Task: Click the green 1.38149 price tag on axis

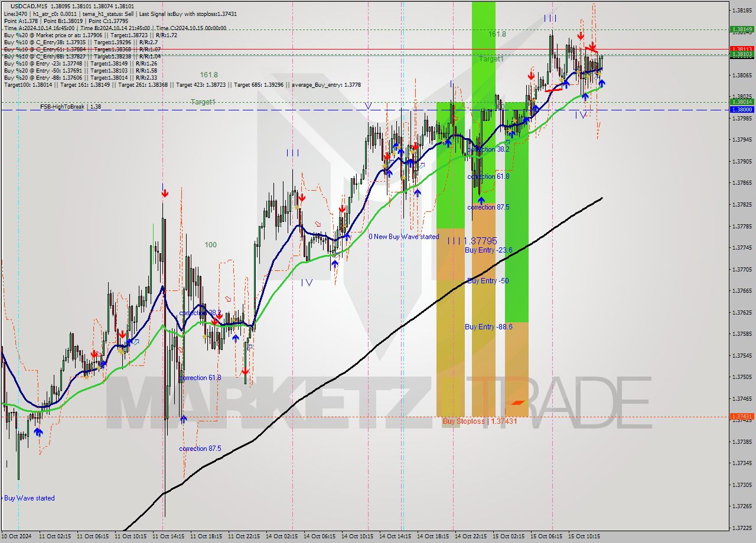Action: (x=741, y=29)
